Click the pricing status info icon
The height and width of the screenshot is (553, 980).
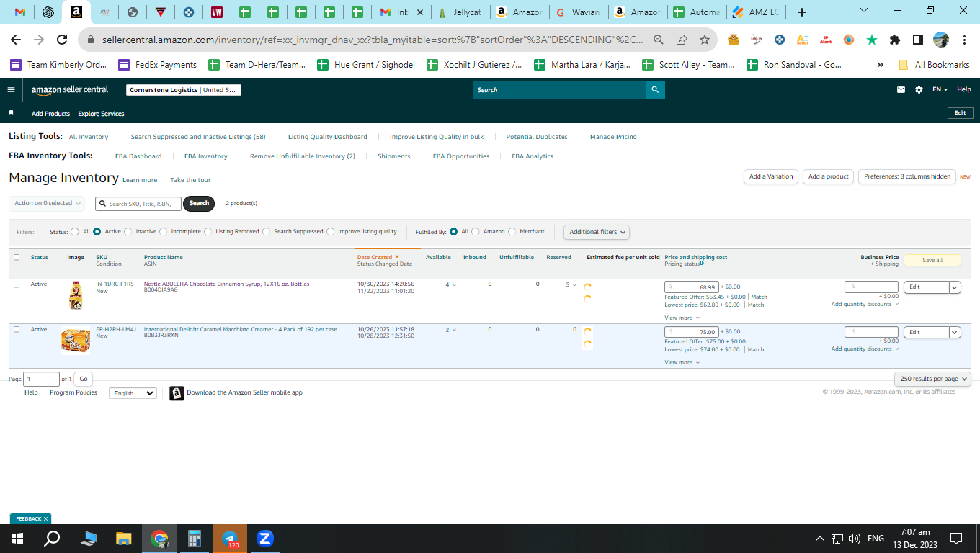702,264
